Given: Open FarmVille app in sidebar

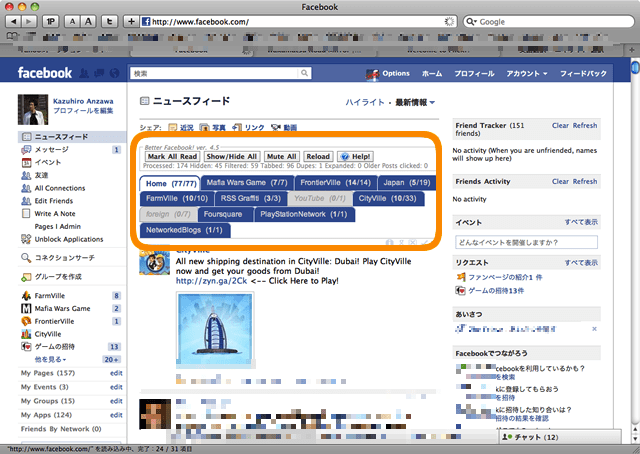Looking at the screenshot, I should click(x=49, y=295).
